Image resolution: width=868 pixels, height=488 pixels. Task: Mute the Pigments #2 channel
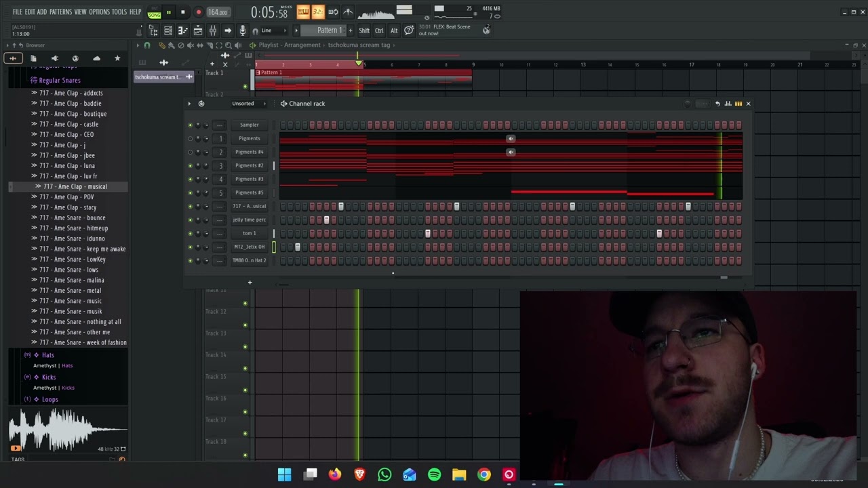coord(190,165)
